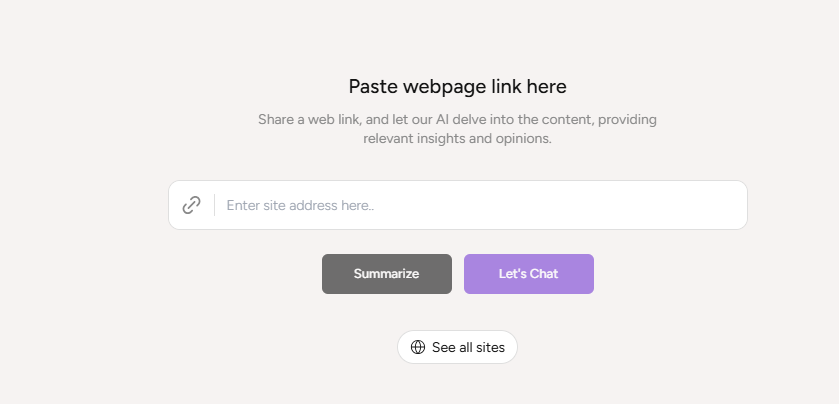Click the right end of the URL field
Viewport: 839px width, 404px height.
pyautogui.click(x=730, y=205)
